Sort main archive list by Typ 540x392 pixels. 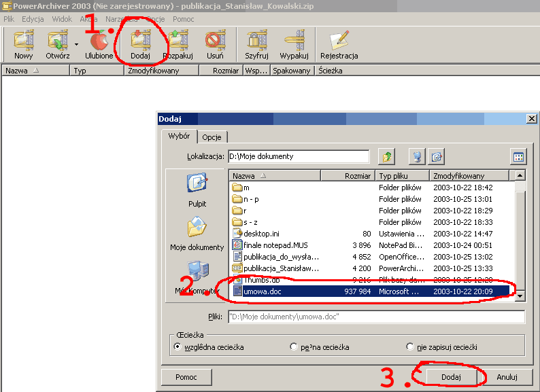pos(97,71)
